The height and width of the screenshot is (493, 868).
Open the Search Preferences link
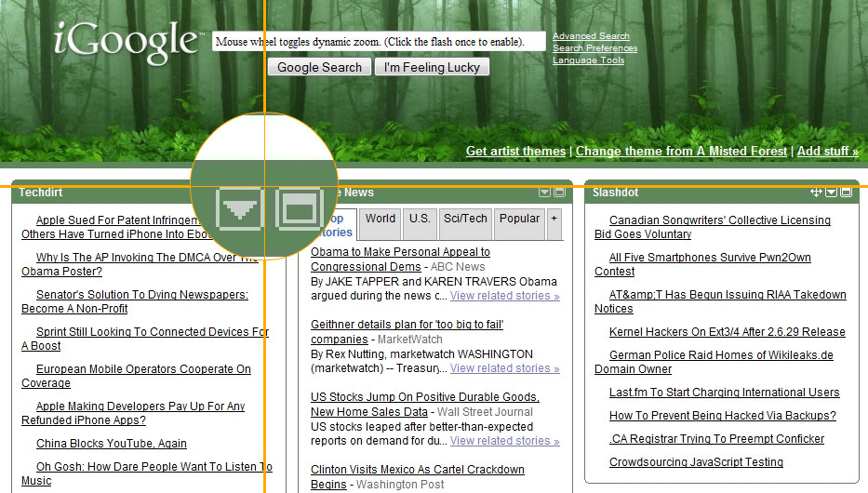pos(594,48)
